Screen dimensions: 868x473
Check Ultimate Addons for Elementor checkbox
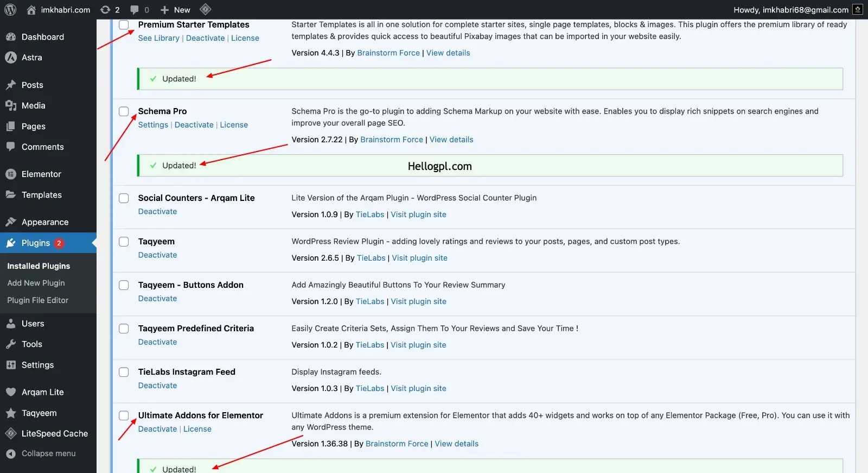(124, 415)
